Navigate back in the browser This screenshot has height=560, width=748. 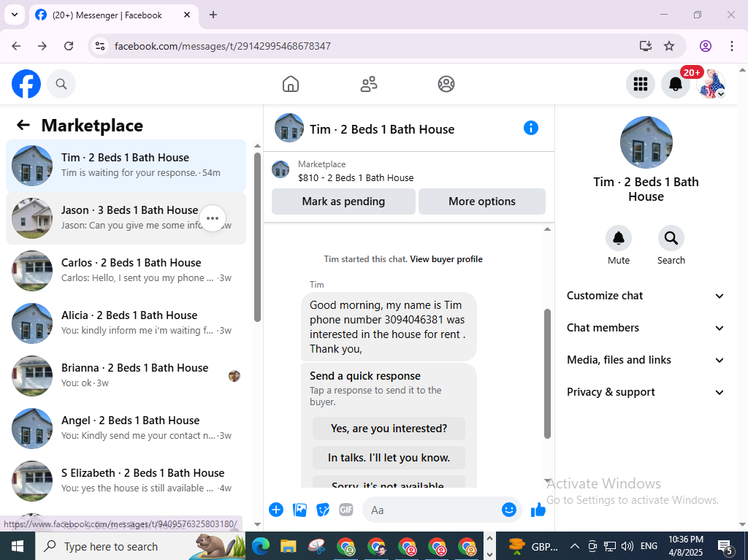point(16,46)
